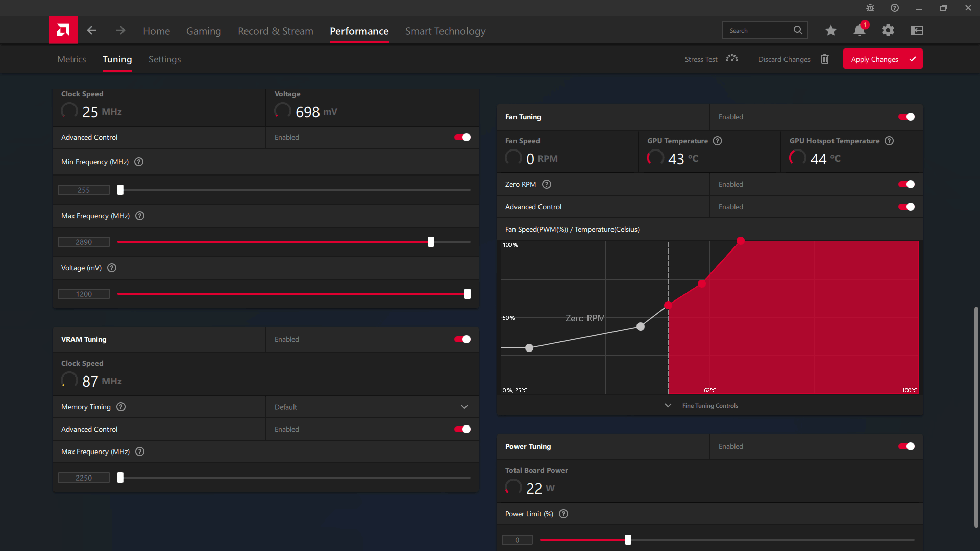Open the favorites star icon
Screen dimensions: 980x551
click(x=830, y=31)
